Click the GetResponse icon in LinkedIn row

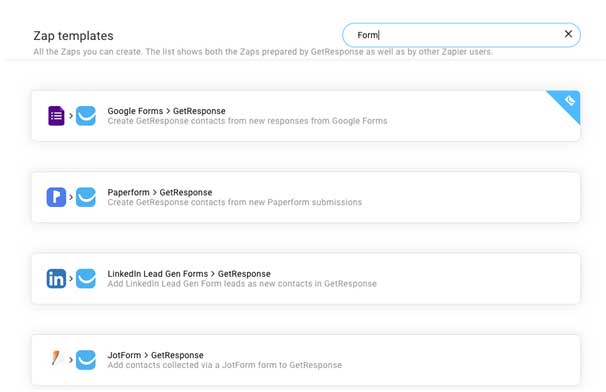point(86,279)
